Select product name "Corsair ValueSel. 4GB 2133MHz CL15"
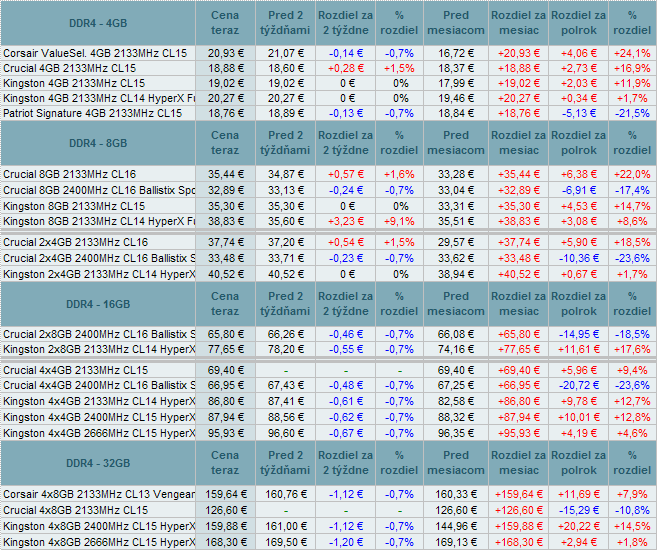 click(95, 53)
